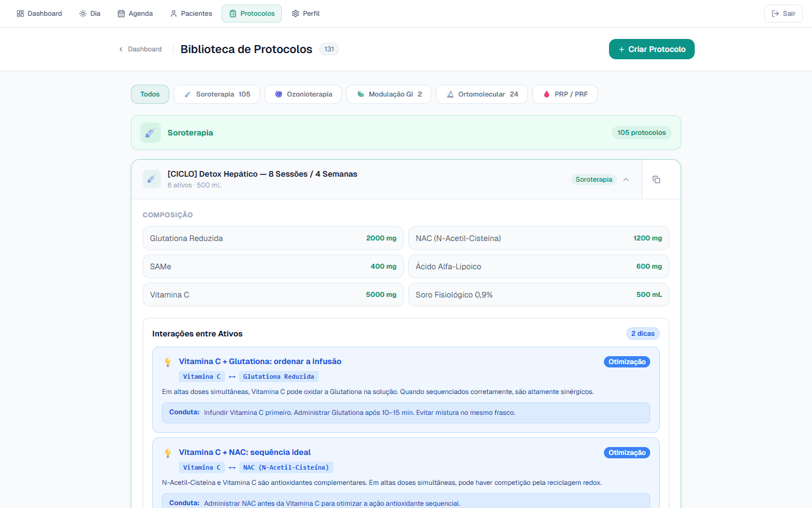Click the lightbulb icon for Vitamina C + NAC
This screenshot has width=812, height=508.
(167, 453)
